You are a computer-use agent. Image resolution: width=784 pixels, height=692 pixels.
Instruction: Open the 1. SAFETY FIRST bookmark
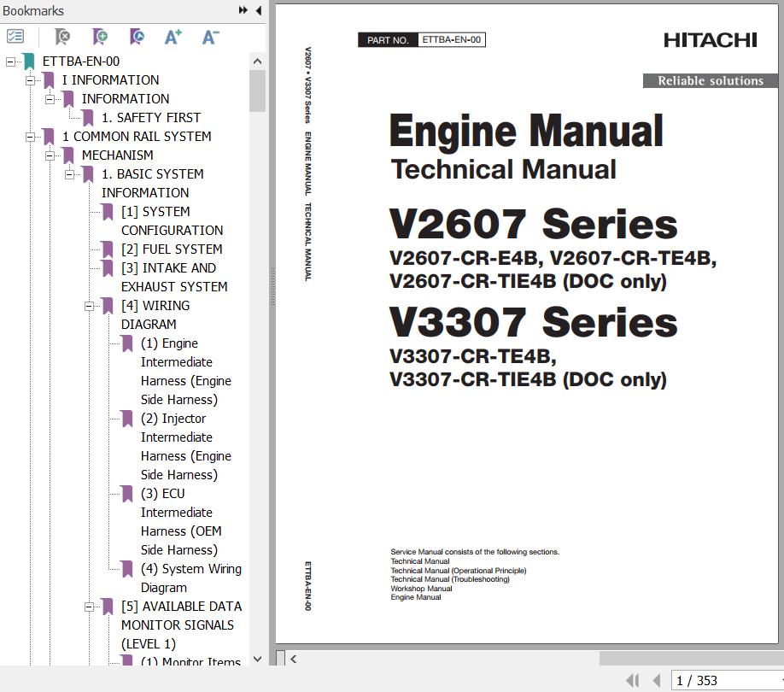pyautogui.click(x=151, y=118)
